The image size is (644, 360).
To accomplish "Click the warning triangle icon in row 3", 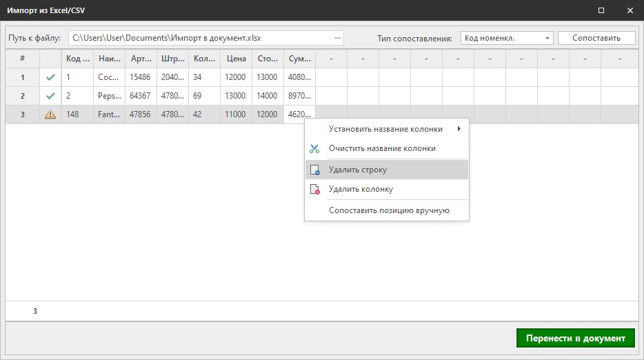I will [x=50, y=115].
